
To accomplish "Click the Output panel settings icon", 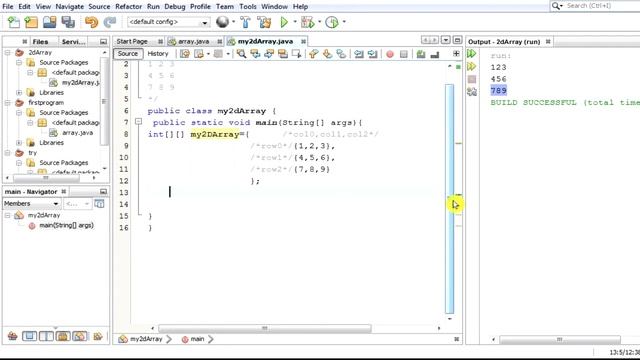I will pyautogui.click(x=471, y=91).
